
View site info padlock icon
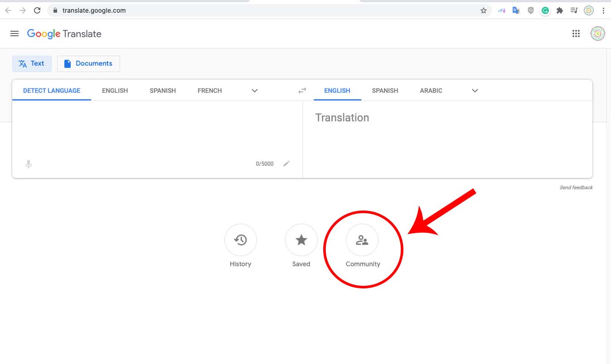point(55,10)
